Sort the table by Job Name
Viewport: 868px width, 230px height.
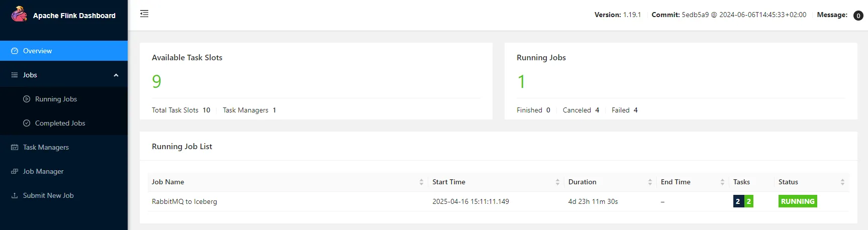(421, 182)
